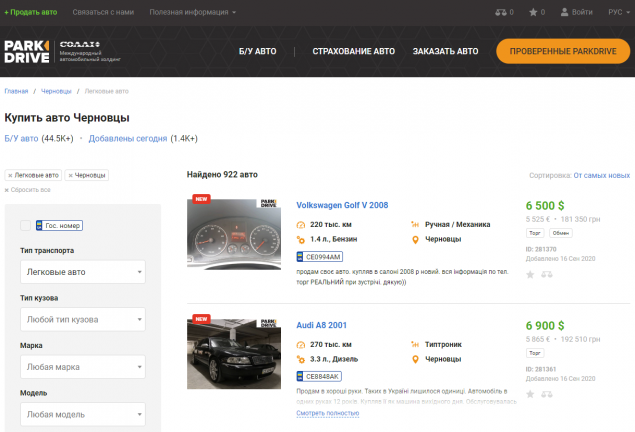Click the location pin of Audi's Черновцы
This screenshot has height=432, width=635.
pyautogui.click(x=415, y=360)
